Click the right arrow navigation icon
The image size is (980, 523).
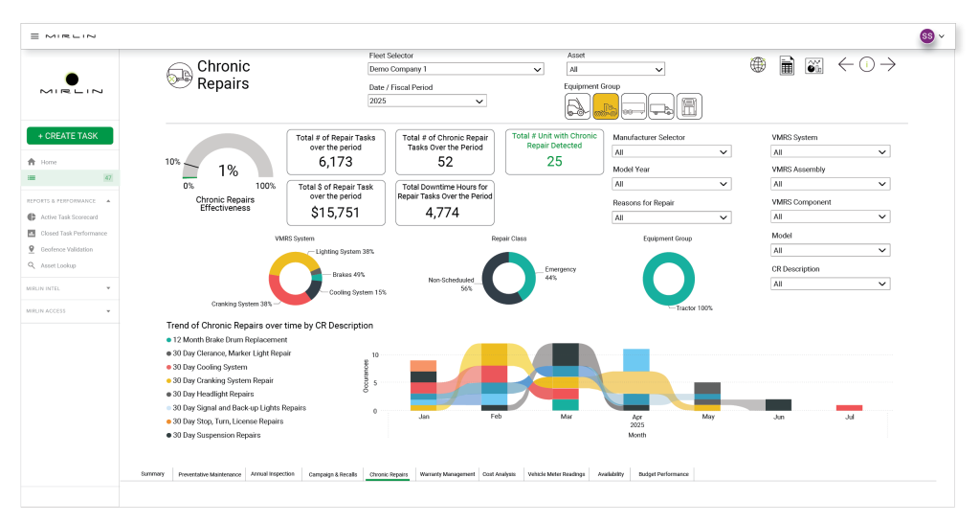888,65
